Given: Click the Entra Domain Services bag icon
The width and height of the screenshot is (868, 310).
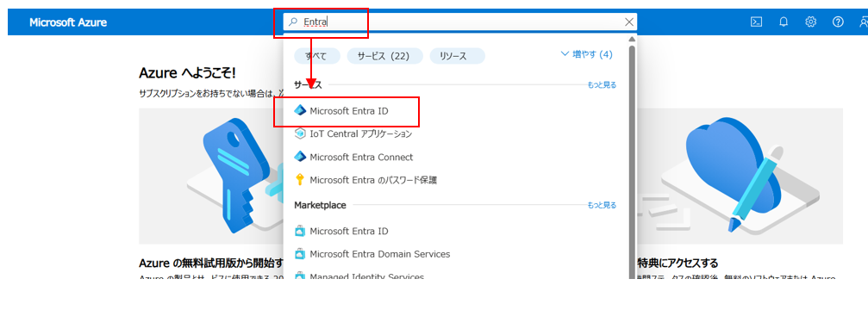Looking at the screenshot, I should tap(299, 254).
